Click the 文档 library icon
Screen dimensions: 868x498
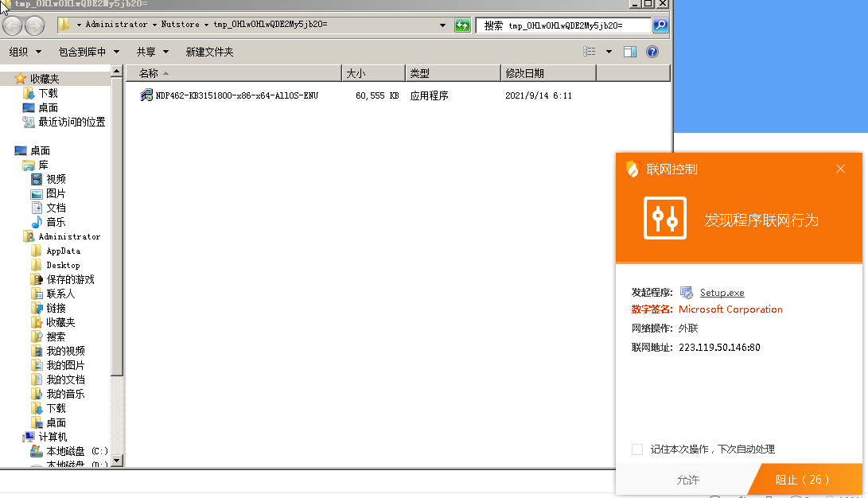[x=37, y=208]
